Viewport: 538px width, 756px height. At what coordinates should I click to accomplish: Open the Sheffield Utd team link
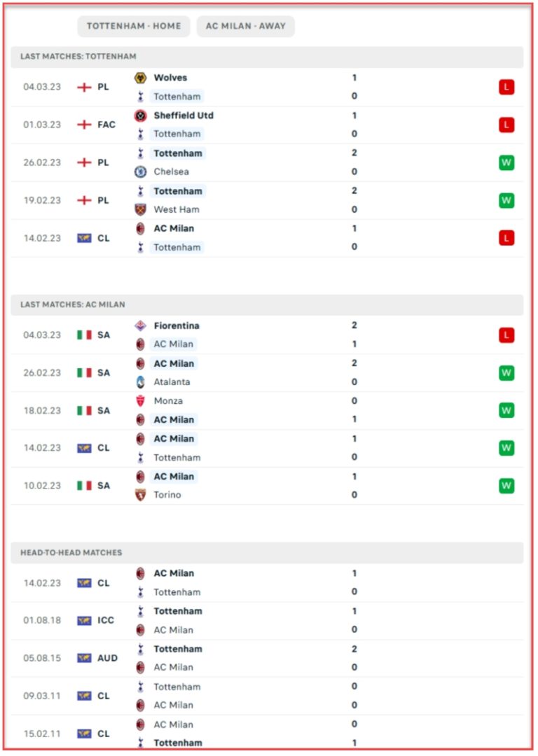pos(184,115)
